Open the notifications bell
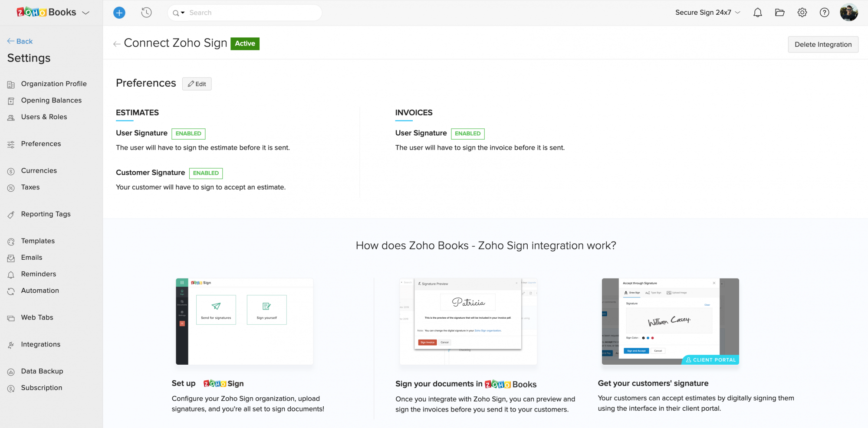Screen dimensions: 868x428 [757, 13]
